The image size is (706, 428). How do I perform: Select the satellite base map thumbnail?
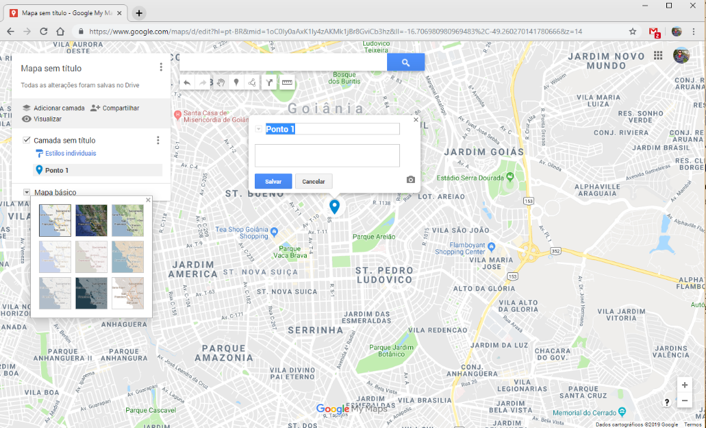[x=91, y=221]
